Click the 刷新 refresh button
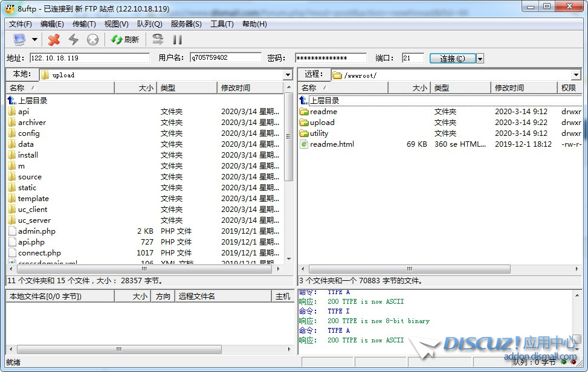 click(125, 40)
